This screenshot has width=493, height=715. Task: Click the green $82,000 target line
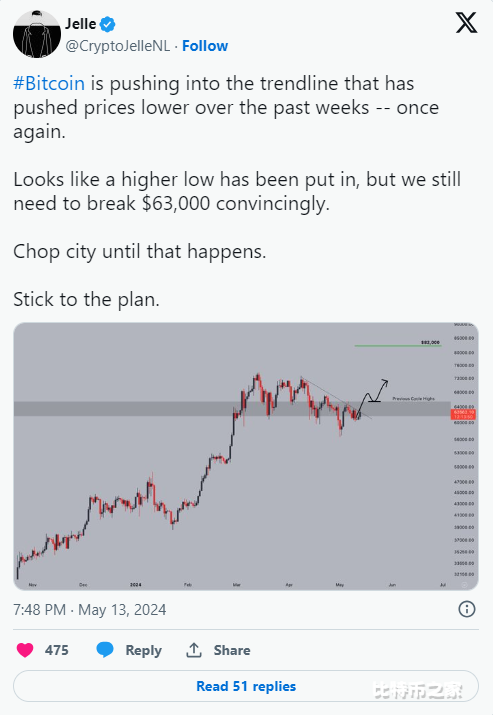click(x=398, y=346)
